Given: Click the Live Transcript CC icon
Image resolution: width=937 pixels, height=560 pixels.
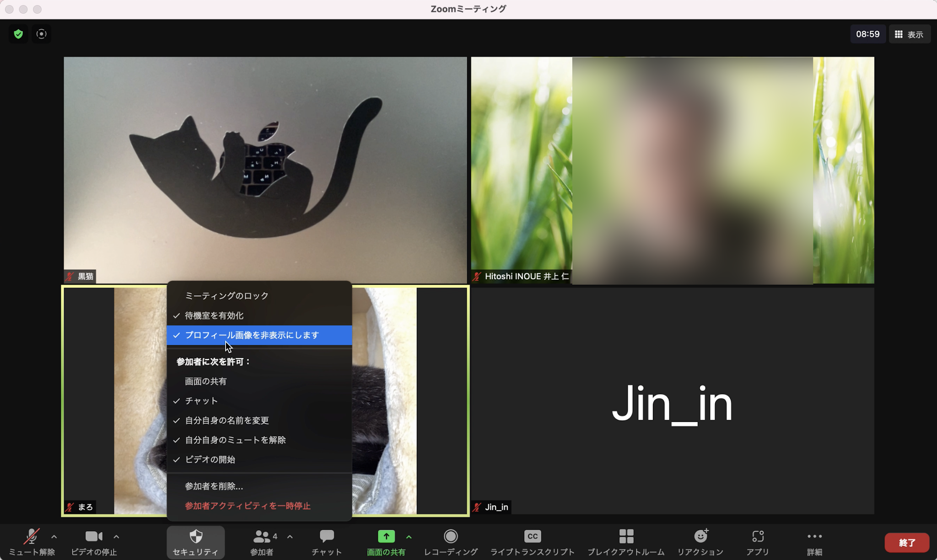Looking at the screenshot, I should (x=532, y=536).
